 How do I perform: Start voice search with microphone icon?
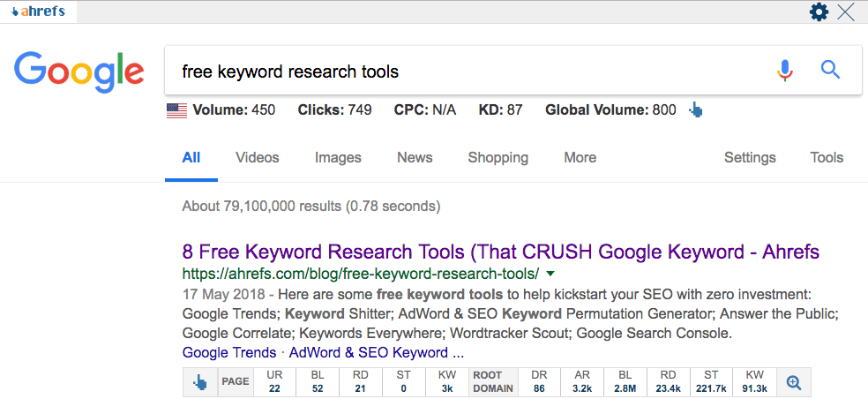pyautogui.click(x=784, y=71)
